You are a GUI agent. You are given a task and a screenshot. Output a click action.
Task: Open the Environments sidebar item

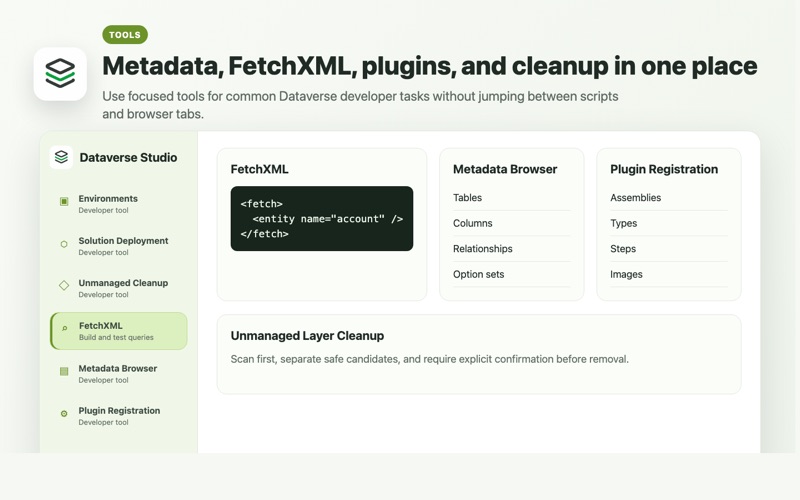(x=118, y=204)
